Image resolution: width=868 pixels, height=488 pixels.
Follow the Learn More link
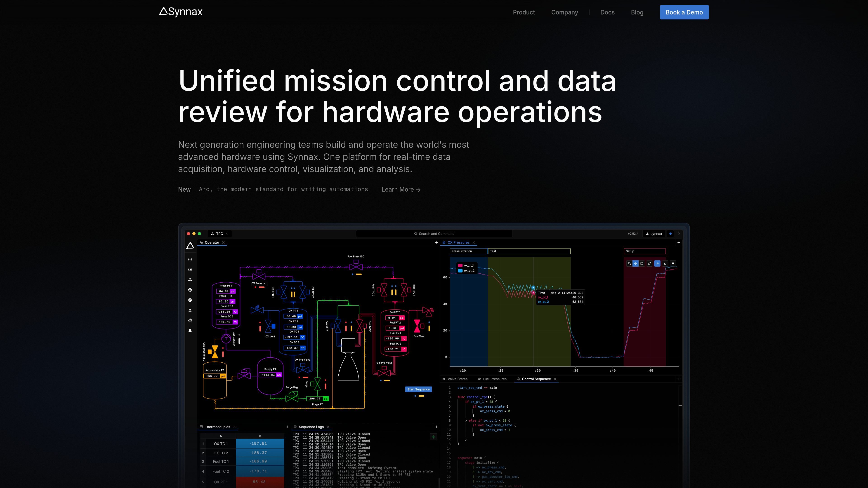pos(401,190)
